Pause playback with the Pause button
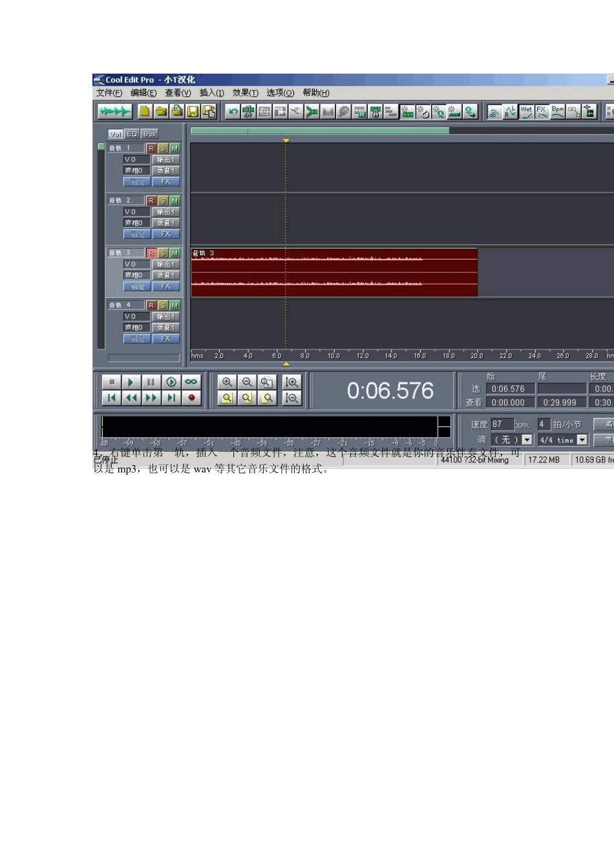The height and width of the screenshot is (868, 614). (151, 382)
